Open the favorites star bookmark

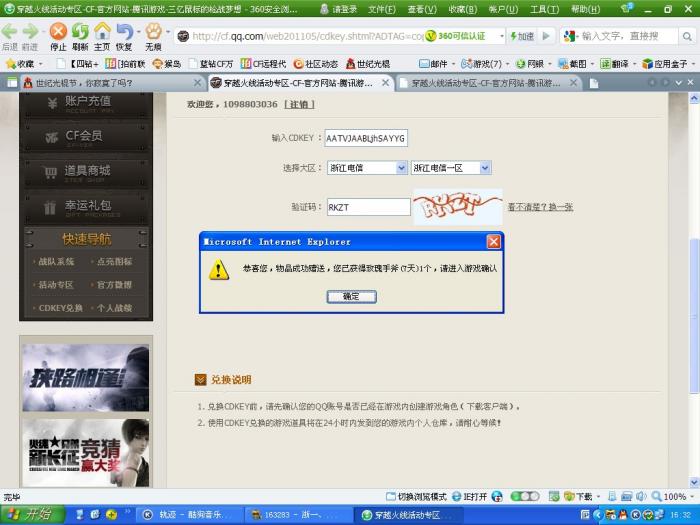coord(20,64)
